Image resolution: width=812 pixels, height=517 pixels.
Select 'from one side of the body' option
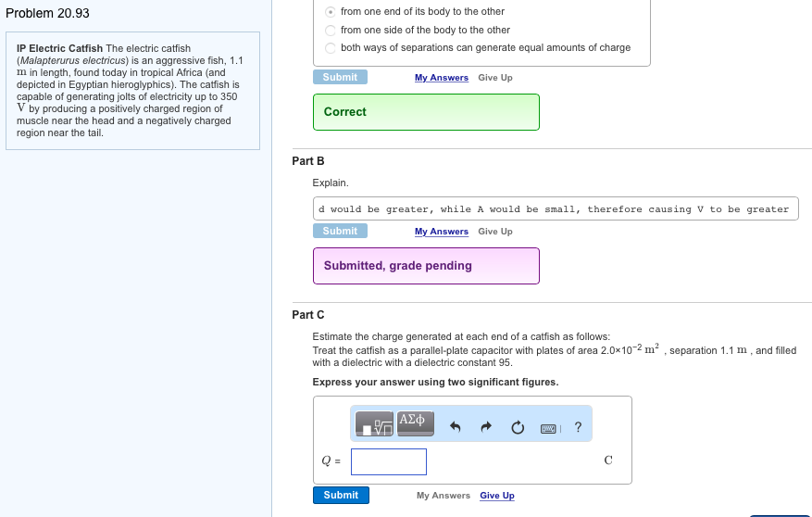[331, 30]
